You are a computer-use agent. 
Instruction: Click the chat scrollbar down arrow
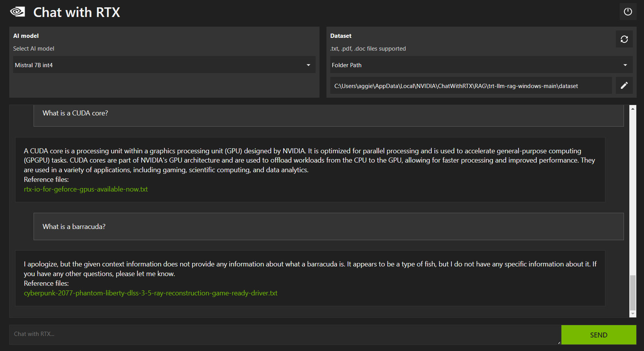coord(633,314)
